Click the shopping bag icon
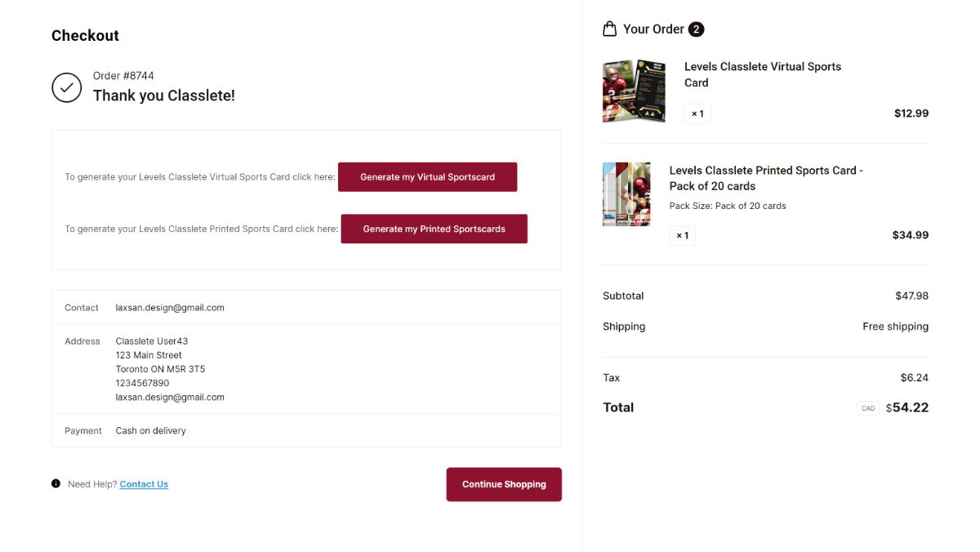 coord(609,29)
